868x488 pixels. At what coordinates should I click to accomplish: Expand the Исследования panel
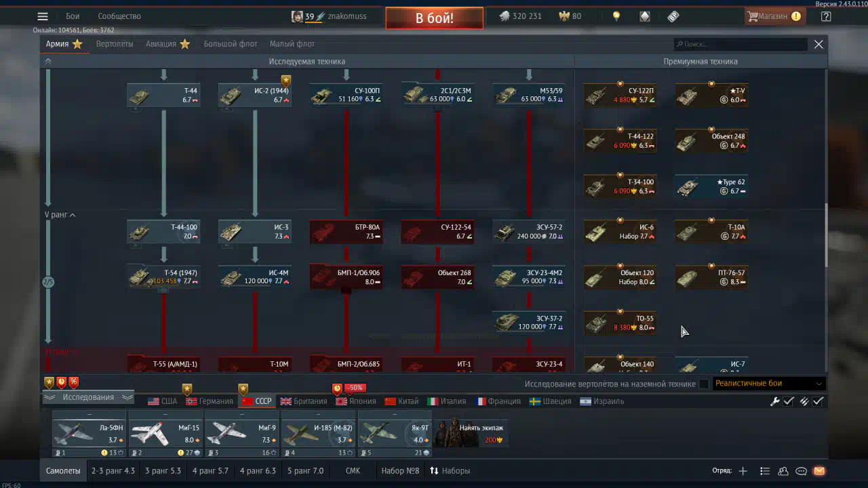point(88,397)
